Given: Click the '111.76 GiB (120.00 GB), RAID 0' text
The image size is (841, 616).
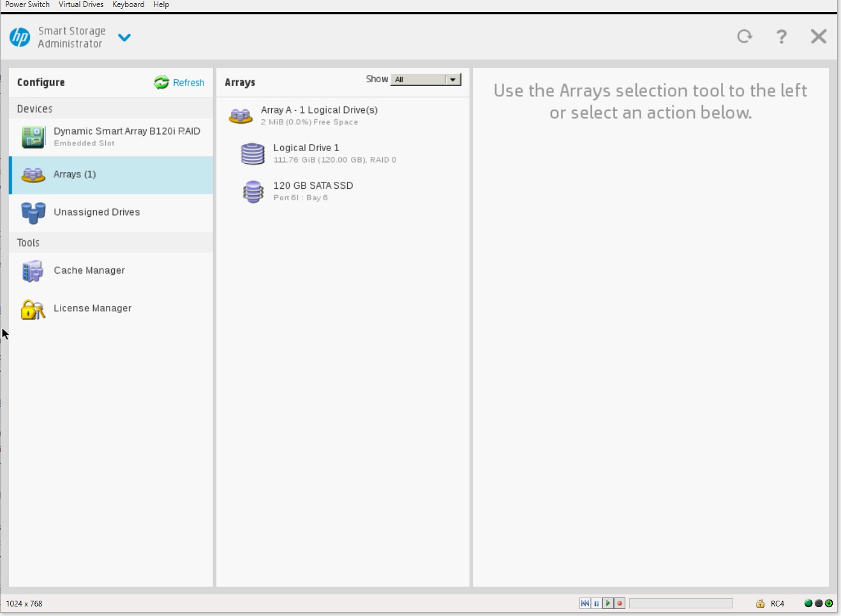Looking at the screenshot, I should (335, 160).
